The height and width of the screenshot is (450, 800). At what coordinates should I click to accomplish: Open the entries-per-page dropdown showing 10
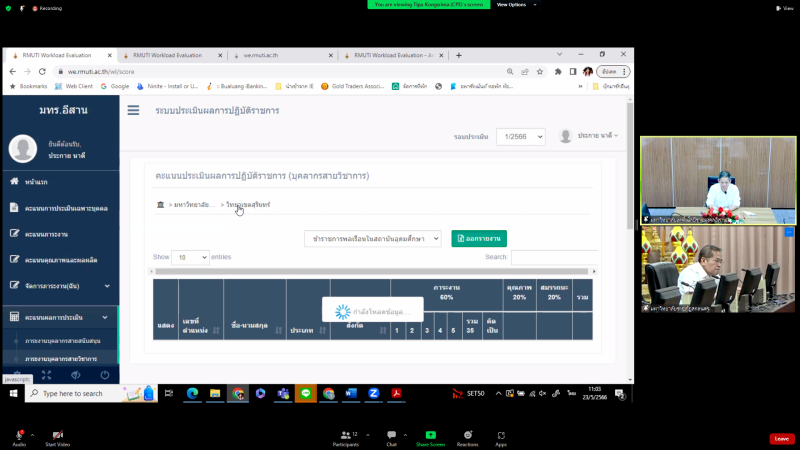[189, 257]
